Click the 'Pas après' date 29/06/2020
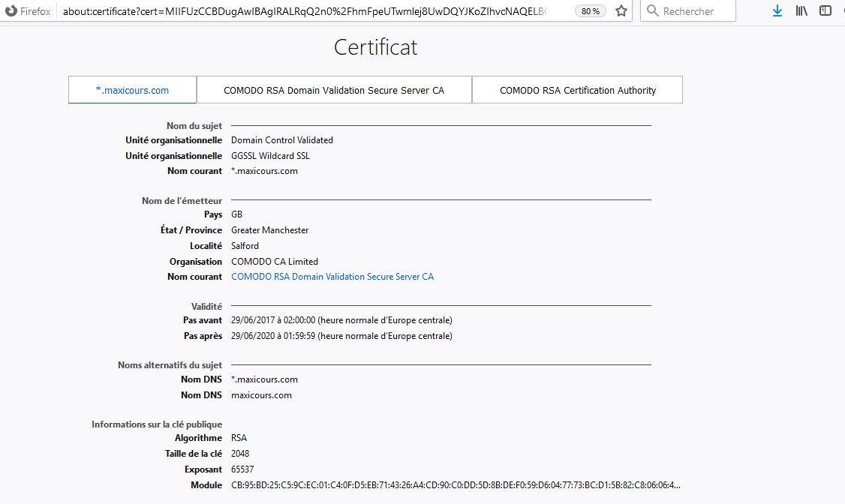This screenshot has height=504, width=845. [341, 336]
